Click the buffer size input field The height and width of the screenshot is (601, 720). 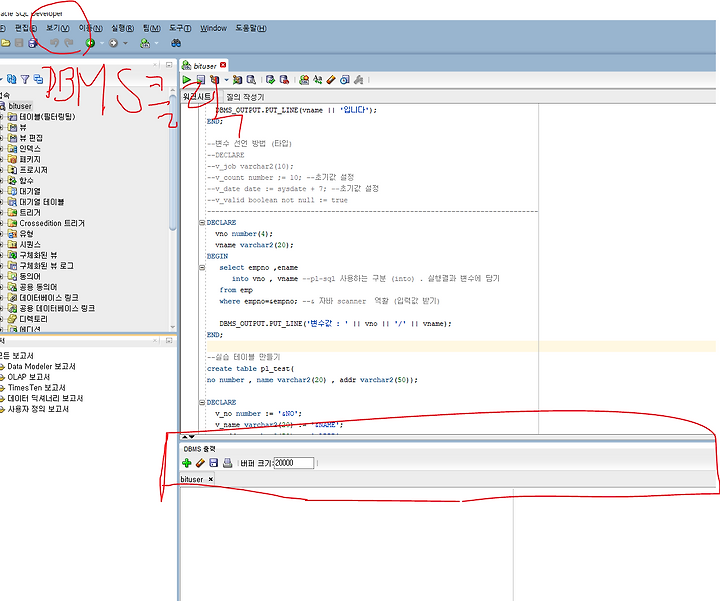tap(294, 463)
